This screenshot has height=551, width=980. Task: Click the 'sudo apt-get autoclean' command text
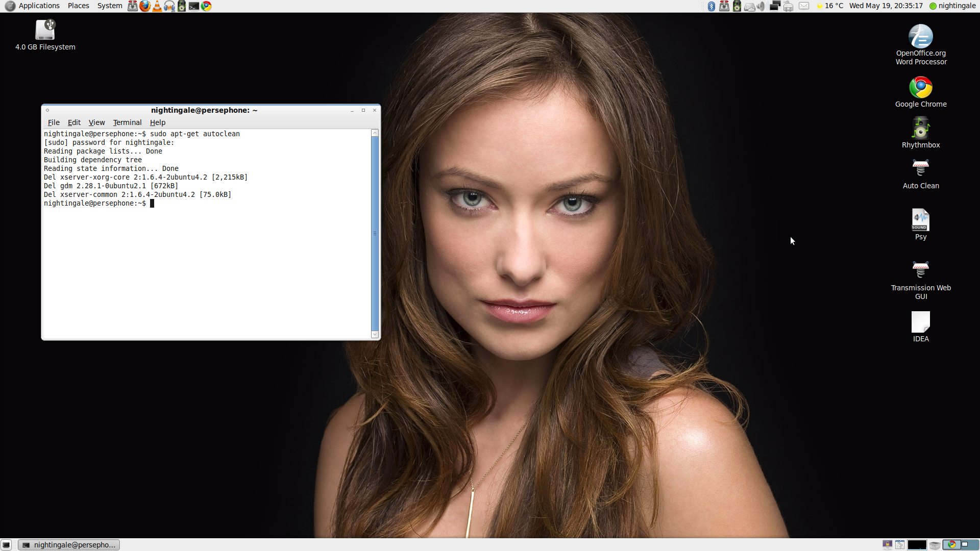coord(194,134)
